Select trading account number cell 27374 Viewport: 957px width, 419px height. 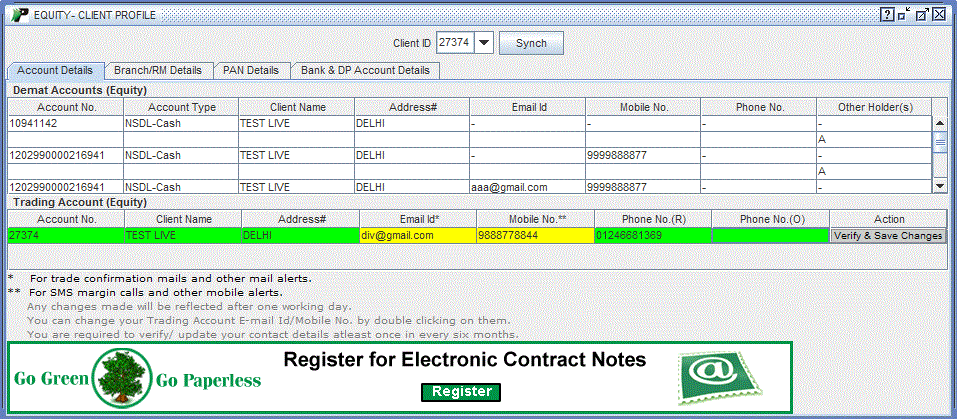[x=66, y=235]
